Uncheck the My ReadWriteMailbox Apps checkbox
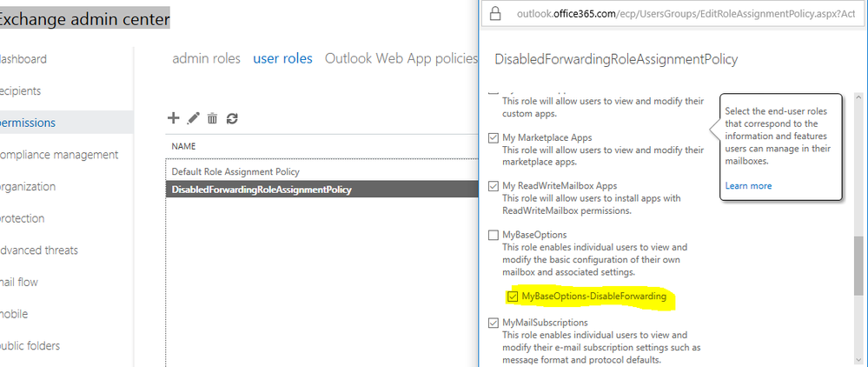Image resolution: width=868 pixels, height=367 pixels. [494, 186]
